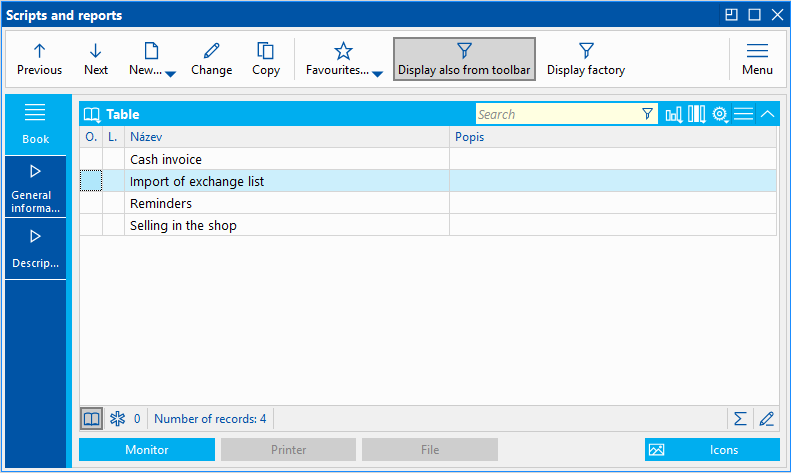
Task: Open table settings gear icon
Action: (720, 114)
